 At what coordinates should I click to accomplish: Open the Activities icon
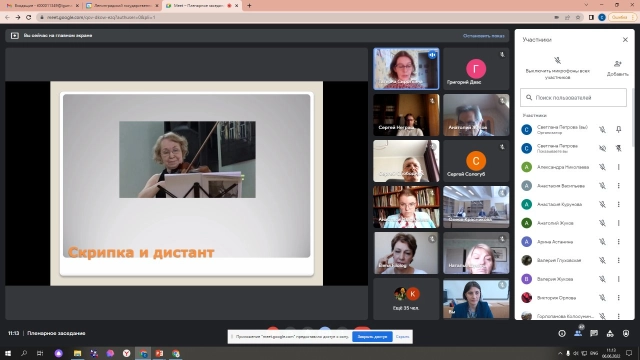pos(610,333)
